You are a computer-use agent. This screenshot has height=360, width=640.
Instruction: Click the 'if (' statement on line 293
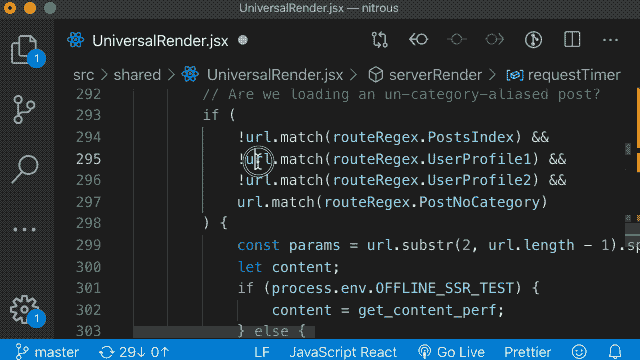219,116
